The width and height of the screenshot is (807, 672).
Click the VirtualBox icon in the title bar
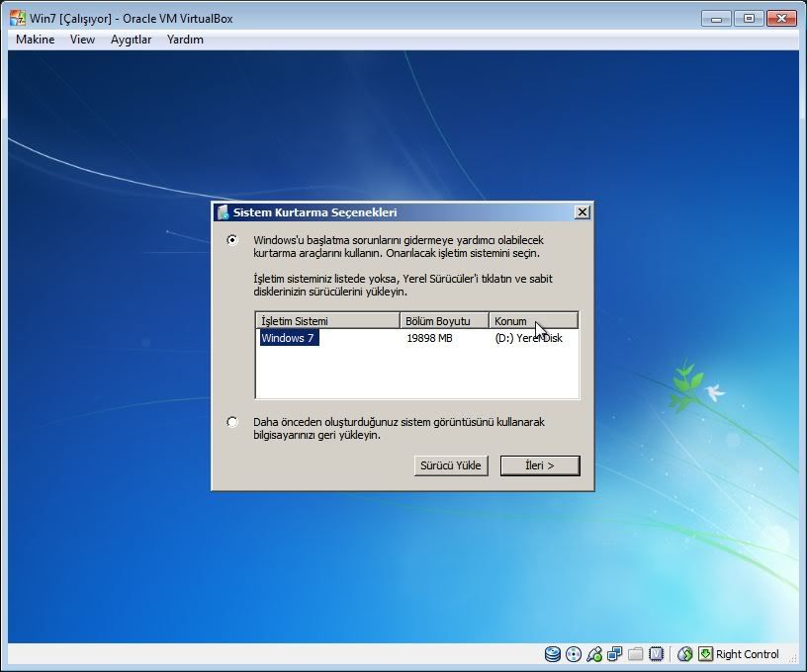click(x=18, y=18)
